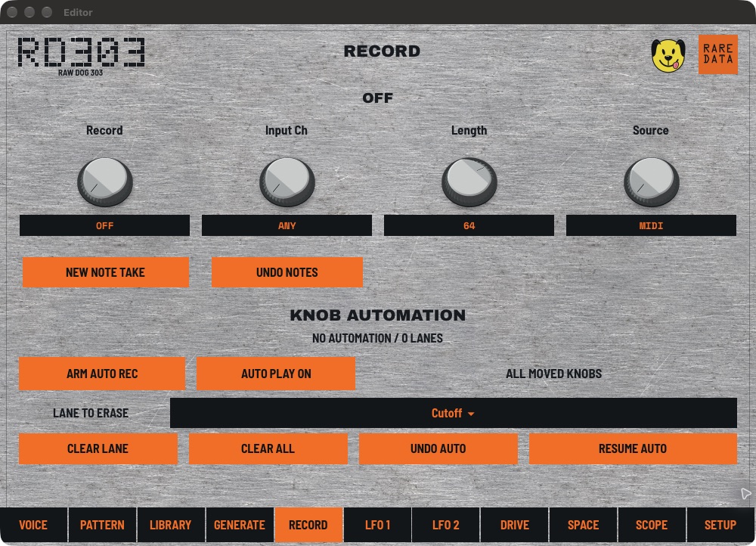This screenshot has height=546, width=756.
Task: Arm automation recording with Arm Auto Rec
Action: point(102,374)
